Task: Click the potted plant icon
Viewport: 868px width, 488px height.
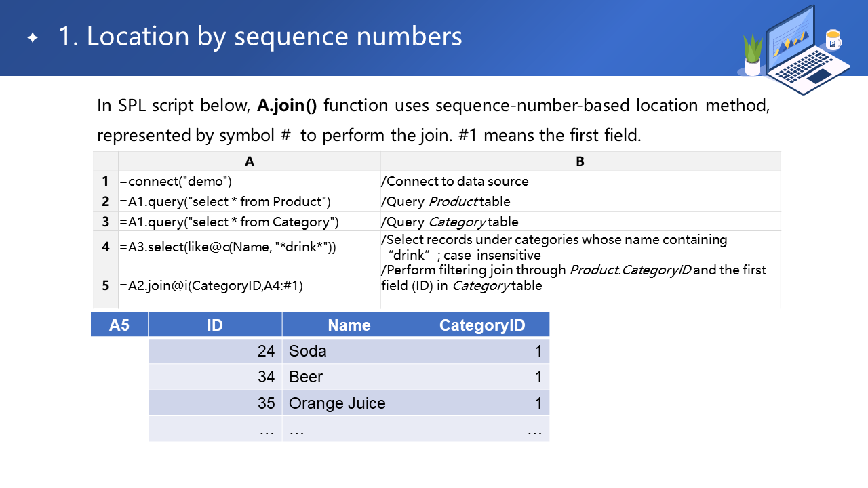Action: (753, 56)
